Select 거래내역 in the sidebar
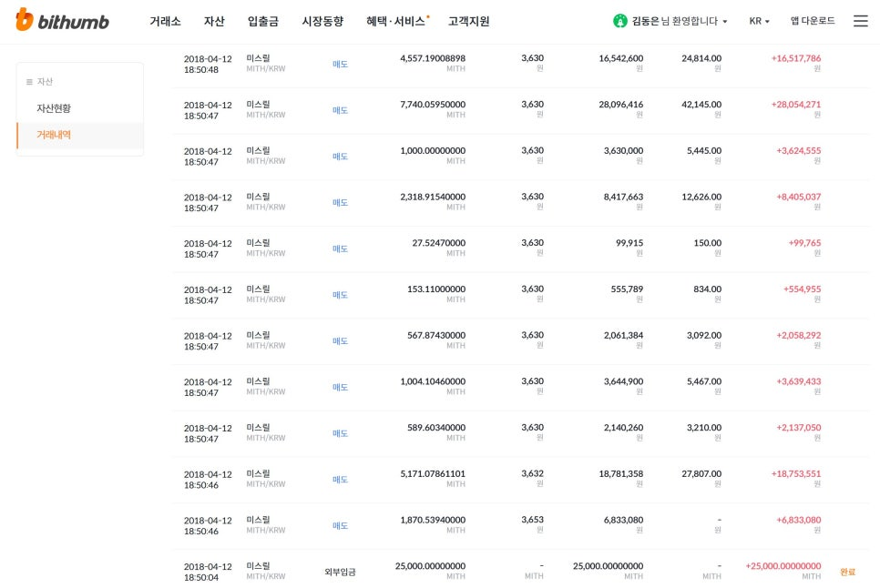The width and height of the screenshot is (880, 588). click(54, 135)
